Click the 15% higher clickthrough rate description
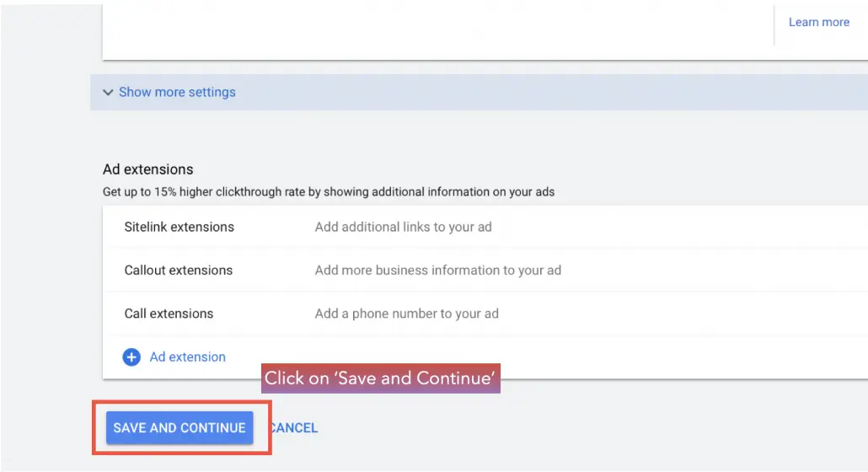The image size is (868, 472). (x=329, y=192)
